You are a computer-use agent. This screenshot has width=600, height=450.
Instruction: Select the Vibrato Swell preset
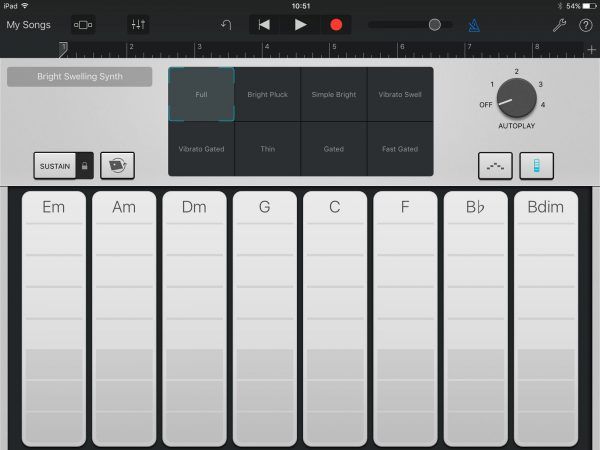400,95
